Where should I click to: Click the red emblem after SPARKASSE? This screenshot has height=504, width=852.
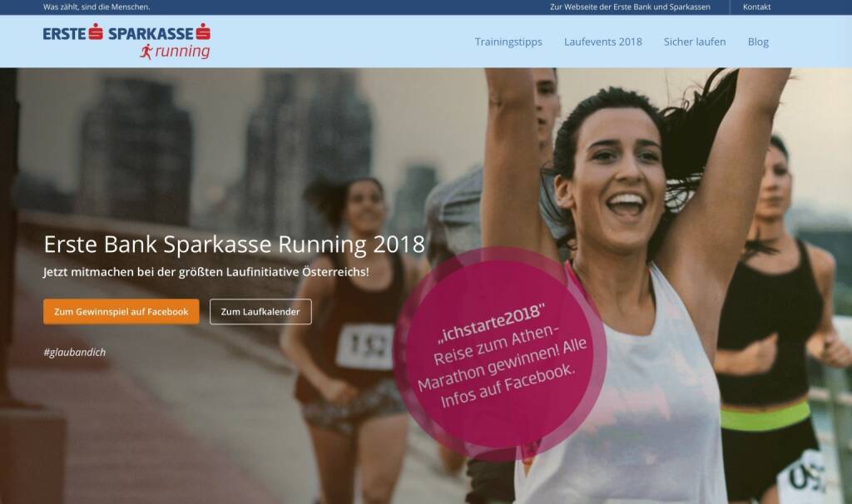tap(203, 32)
